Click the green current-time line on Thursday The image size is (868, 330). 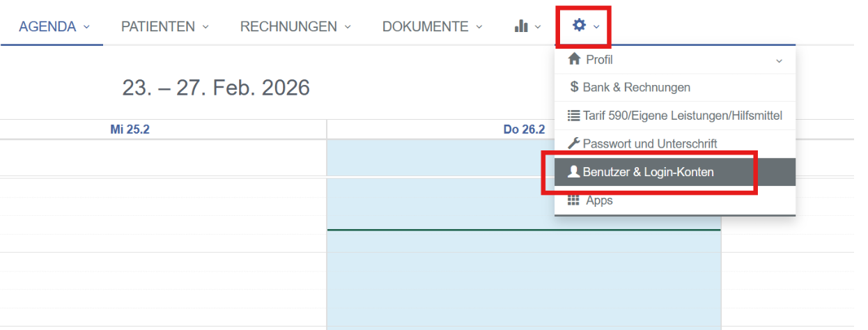(x=453, y=230)
